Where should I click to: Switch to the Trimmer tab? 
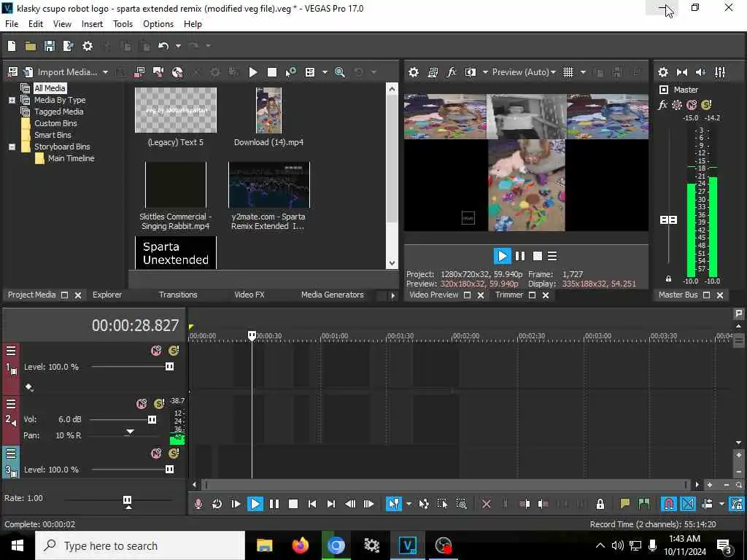[x=509, y=295]
